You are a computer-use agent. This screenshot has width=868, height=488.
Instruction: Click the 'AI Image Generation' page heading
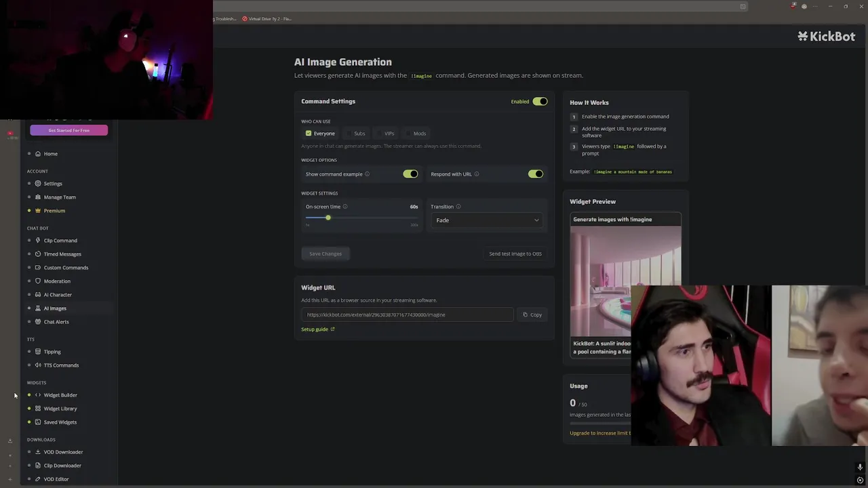[343, 62]
